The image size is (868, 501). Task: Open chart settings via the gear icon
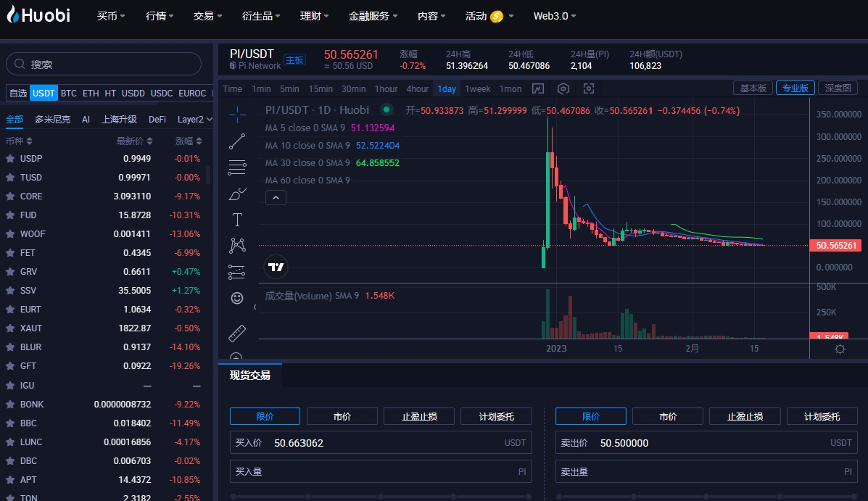click(839, 349)
